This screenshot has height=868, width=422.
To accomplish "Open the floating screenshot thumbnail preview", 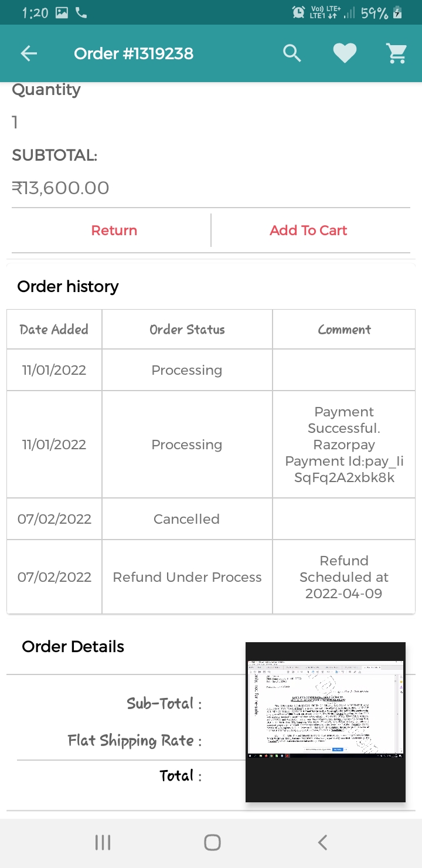I will tap(325, 722).
